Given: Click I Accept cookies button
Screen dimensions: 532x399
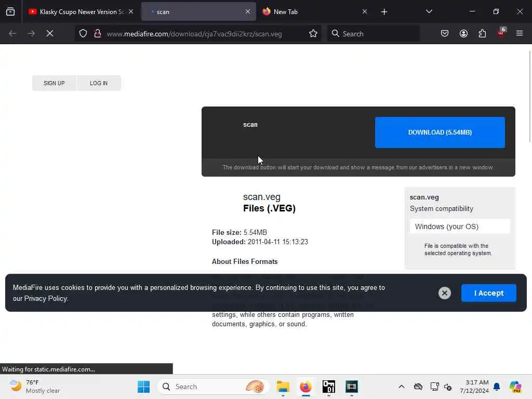Looking at the screenshot, I should (x=488, y=293).
